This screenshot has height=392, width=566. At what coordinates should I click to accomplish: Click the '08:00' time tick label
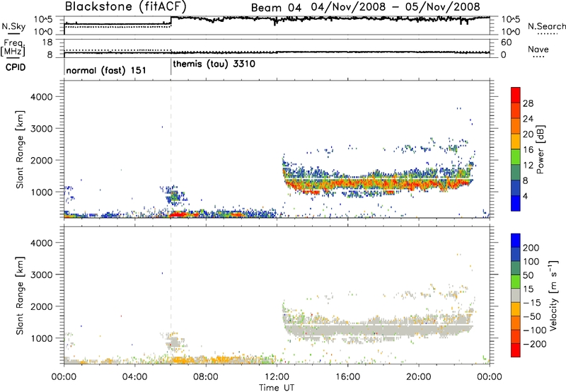coord(206,377)
